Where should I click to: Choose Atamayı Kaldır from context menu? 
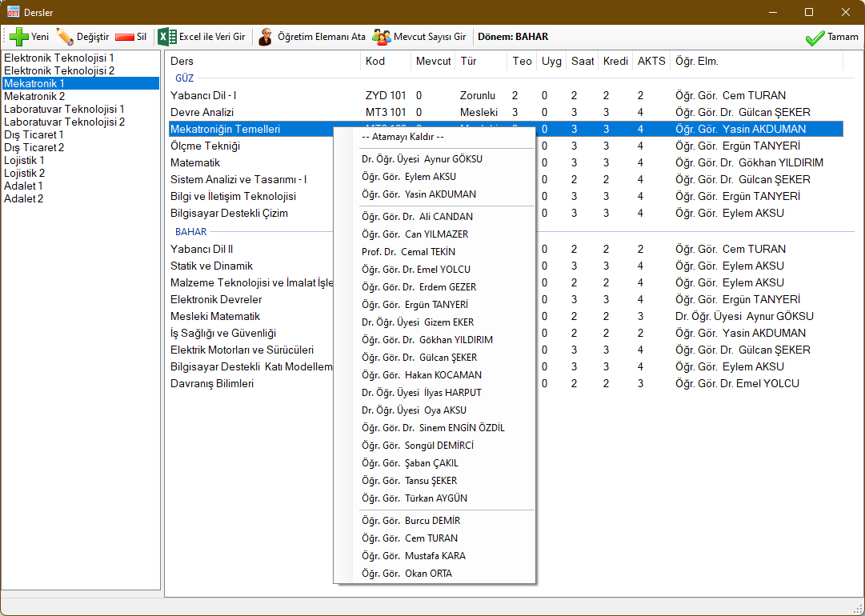click(x=402, y=136)
